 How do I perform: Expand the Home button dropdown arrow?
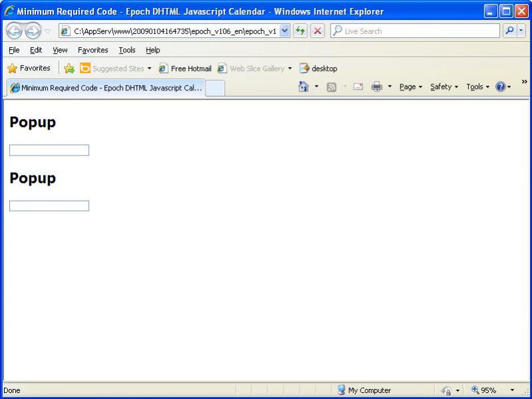tap(317, 87)
